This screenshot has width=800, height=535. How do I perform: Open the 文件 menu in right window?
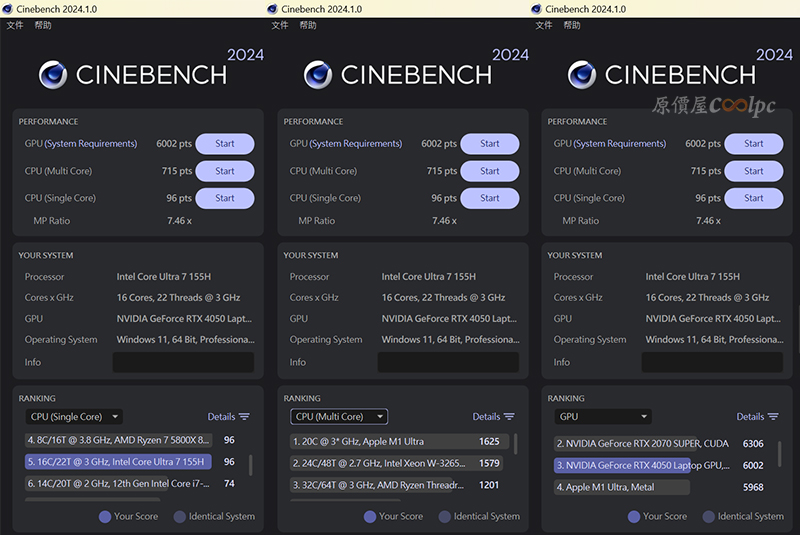tap(544, 25)
